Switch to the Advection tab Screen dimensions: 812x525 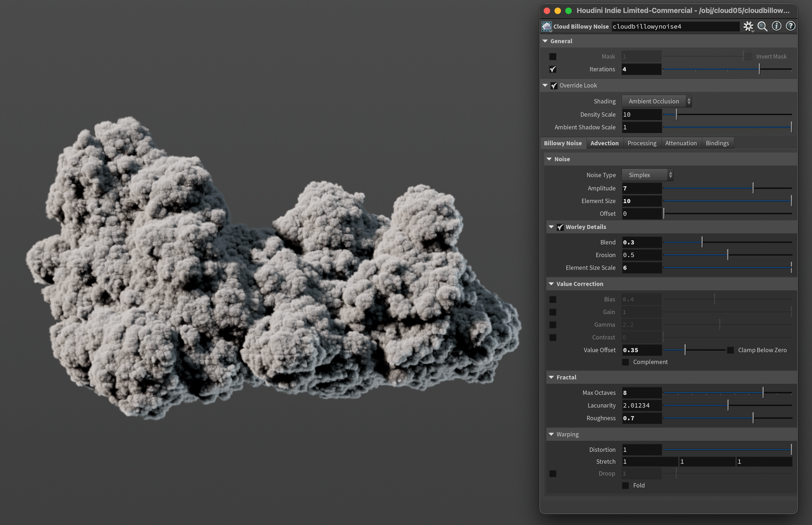pyautogui.click(x=604, y=143)
